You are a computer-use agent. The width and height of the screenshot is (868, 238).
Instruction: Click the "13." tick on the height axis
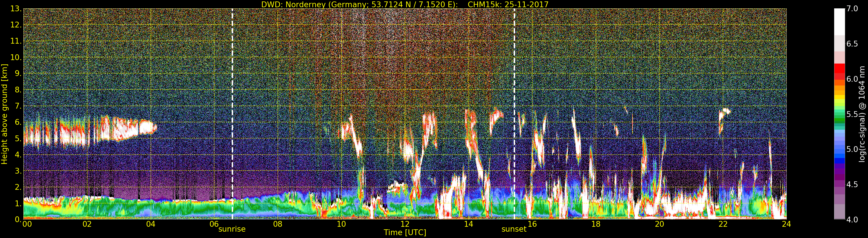16,9
